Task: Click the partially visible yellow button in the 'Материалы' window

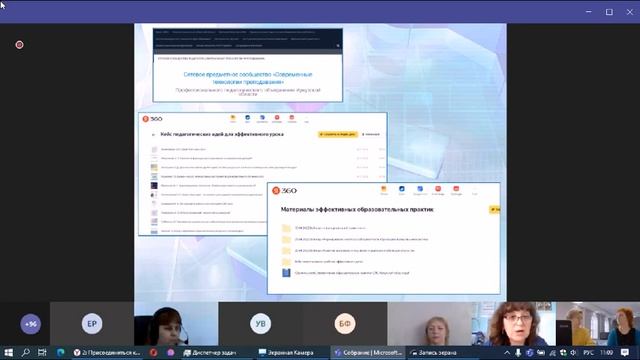Action: point(495,209)
